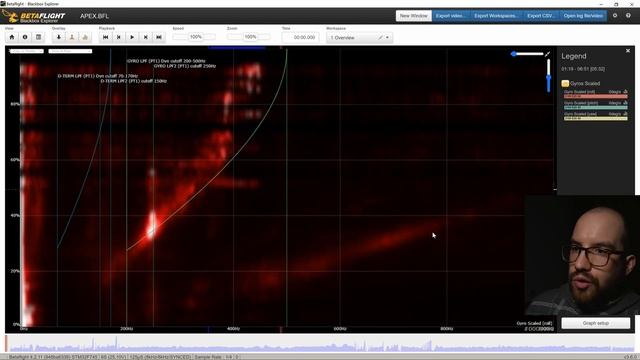The image size is (640, 360).
Task: Maximize or restore the Blackbox Explorer window
Action: pos(616,4)
